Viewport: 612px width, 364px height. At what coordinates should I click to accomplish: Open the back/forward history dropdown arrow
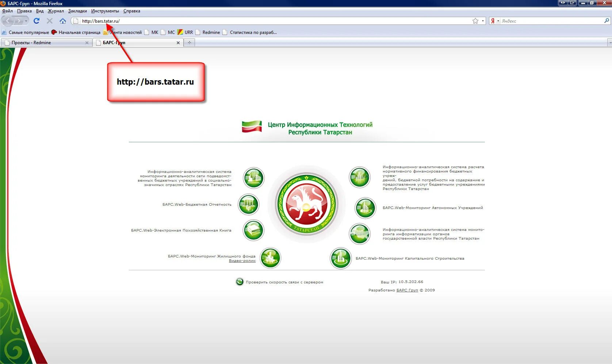point(26,21)
